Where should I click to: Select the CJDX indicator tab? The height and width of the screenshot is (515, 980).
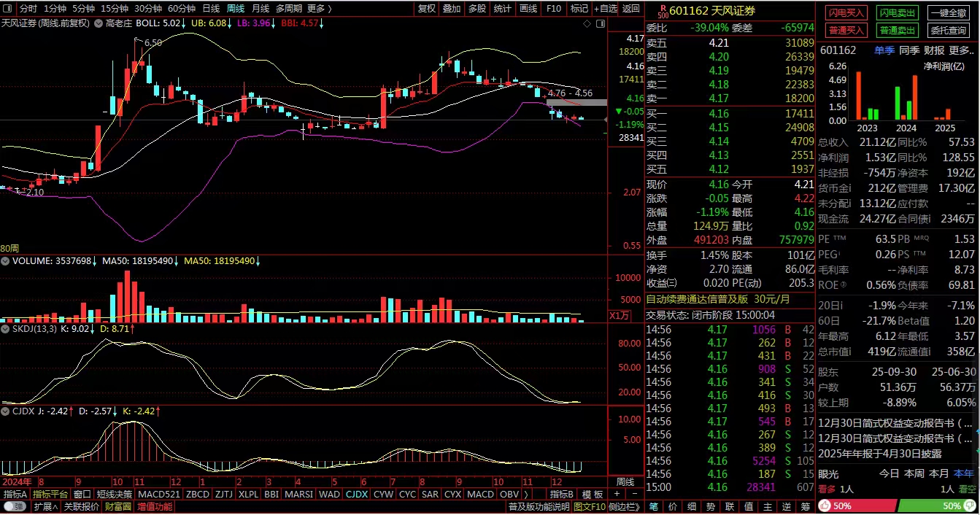click(x=356, y=494)
